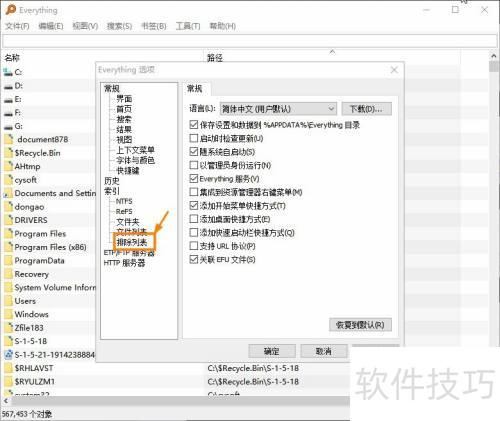The height and width of the screenshot is (421, 500).
Task: Select ReFS in options tree
Action: [124, 212]
